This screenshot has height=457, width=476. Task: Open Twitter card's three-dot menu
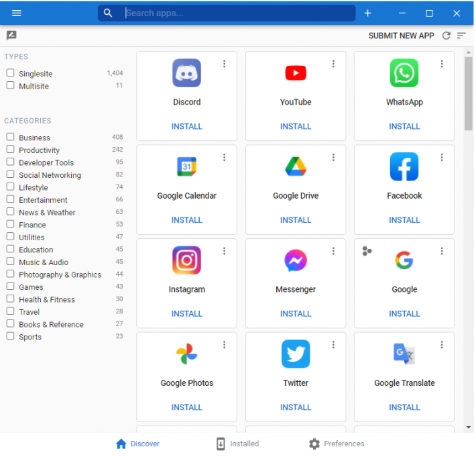click(333, 344)
